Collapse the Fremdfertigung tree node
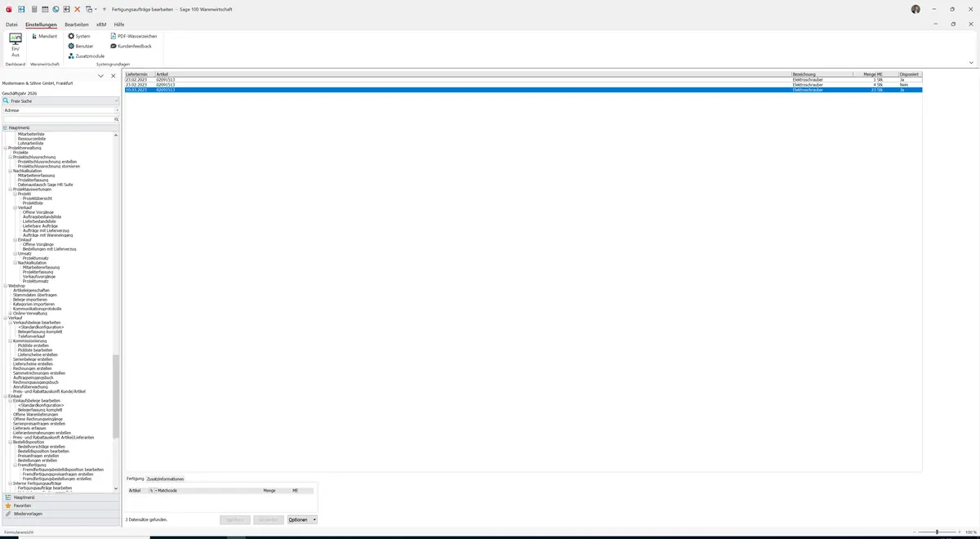Viewport: 980px width, 539px height. (x=16, y=465)
